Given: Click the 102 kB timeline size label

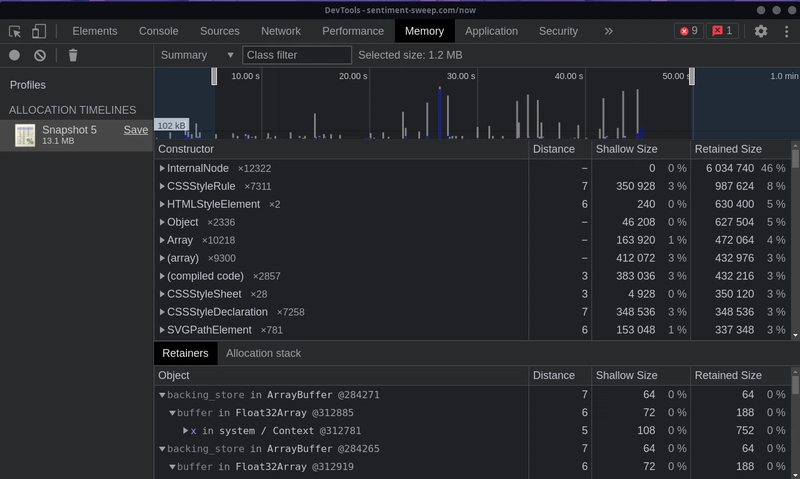Looking at the screenshot, I should click(171, 125).
